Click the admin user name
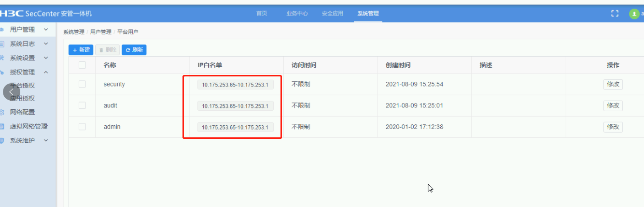 (x=112, y=127)
